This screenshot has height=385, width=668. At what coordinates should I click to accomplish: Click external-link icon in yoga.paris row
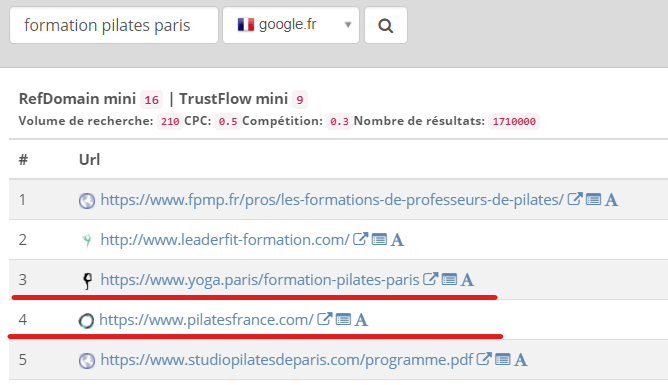tap(430, 279)
